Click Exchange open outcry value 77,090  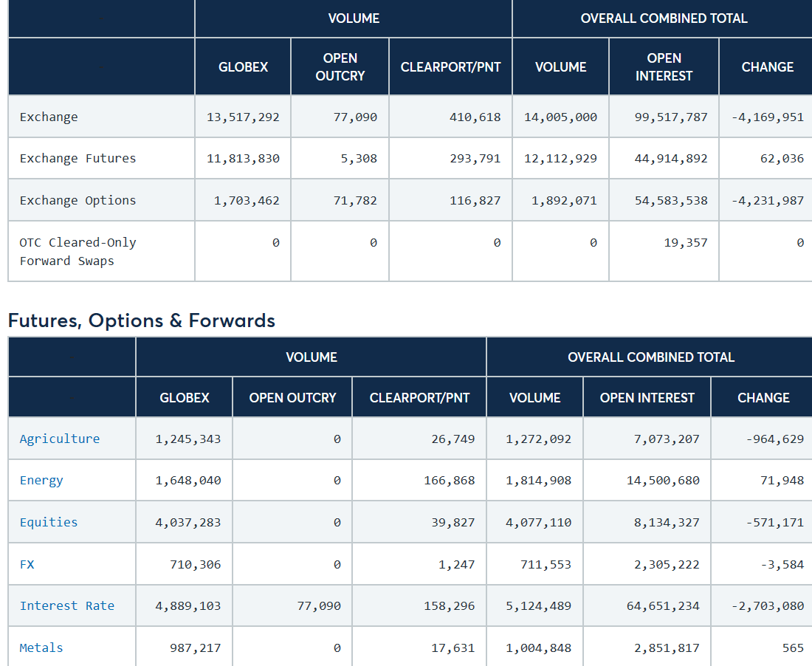tap(355, 117)
